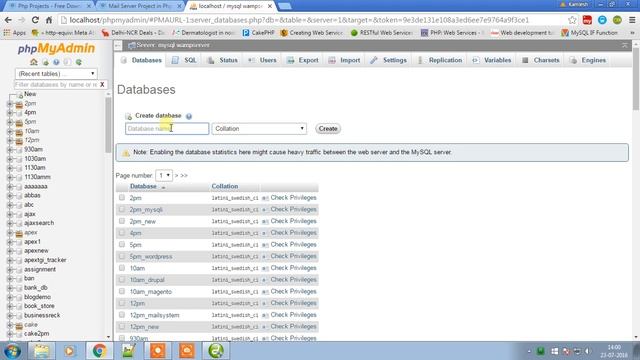Launch the media player taskbar icon
The width and height of the screenshot is (640, 360).
[x=69, y=351]
